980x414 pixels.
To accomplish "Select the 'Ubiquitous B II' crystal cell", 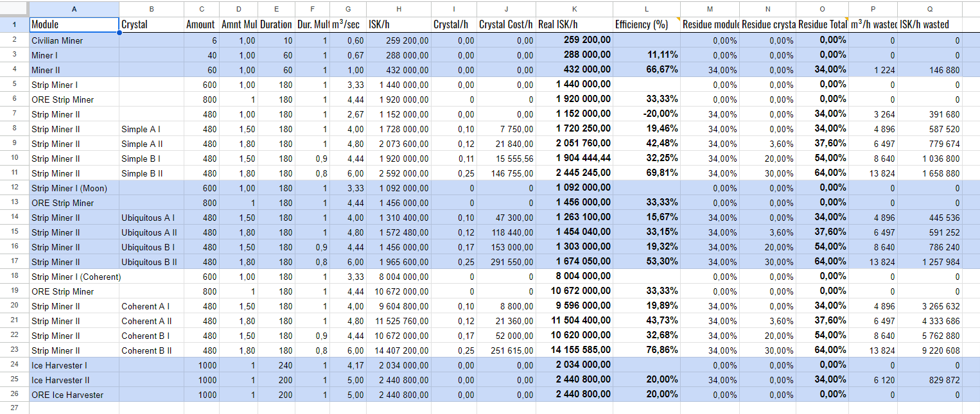I will click(x=151, y=262).
